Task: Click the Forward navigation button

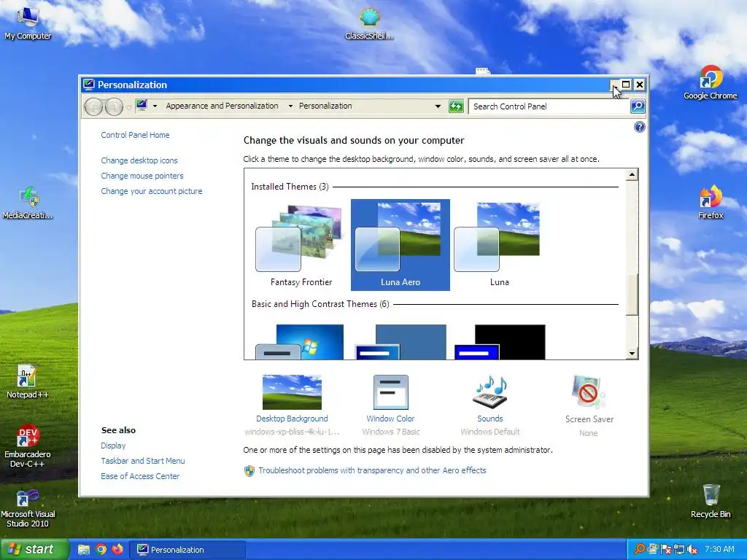Action: [x=114, y=106]
